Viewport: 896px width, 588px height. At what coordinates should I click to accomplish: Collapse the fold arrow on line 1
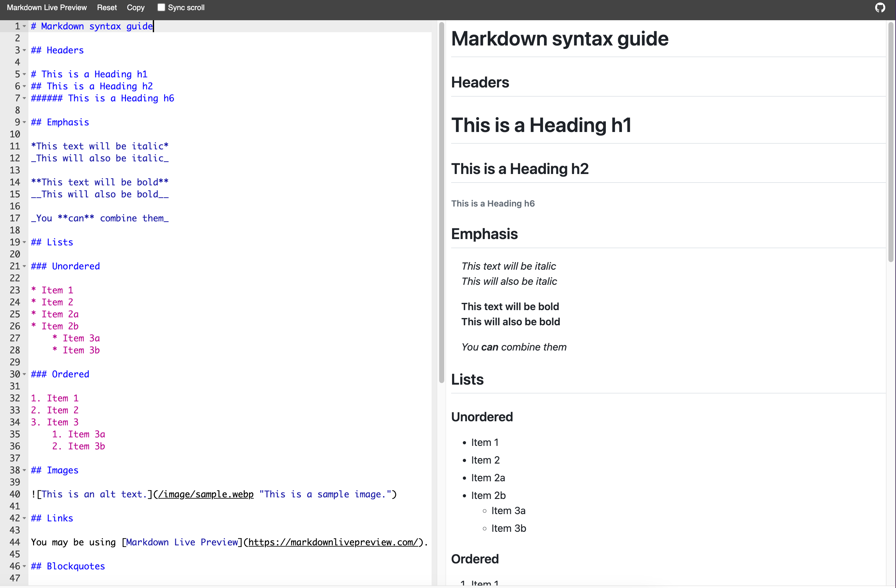pos(25,26)
